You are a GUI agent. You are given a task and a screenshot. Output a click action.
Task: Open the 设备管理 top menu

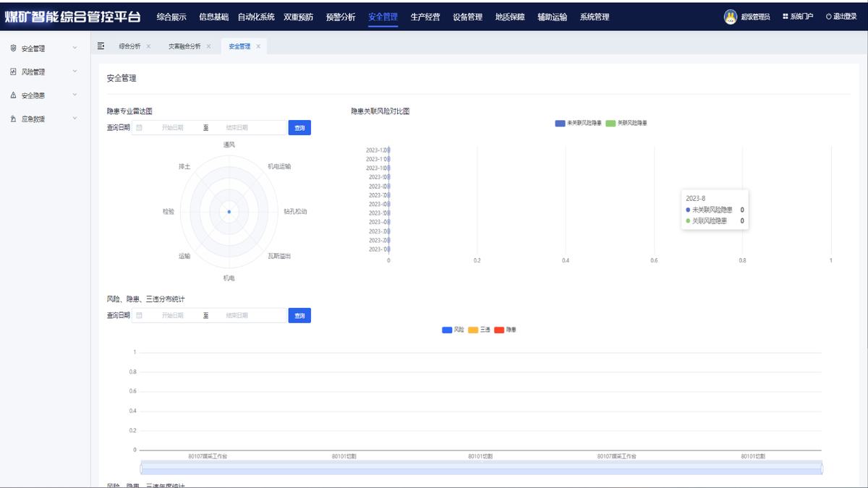click(x=467, y=17)
